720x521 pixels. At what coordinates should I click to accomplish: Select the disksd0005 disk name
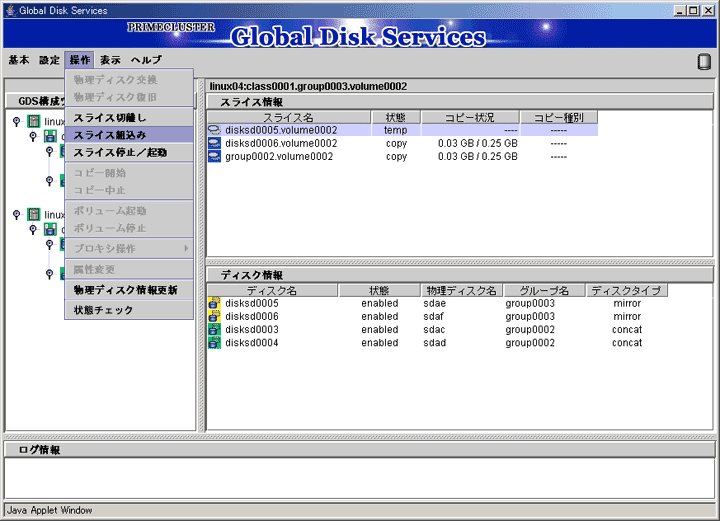252,303
